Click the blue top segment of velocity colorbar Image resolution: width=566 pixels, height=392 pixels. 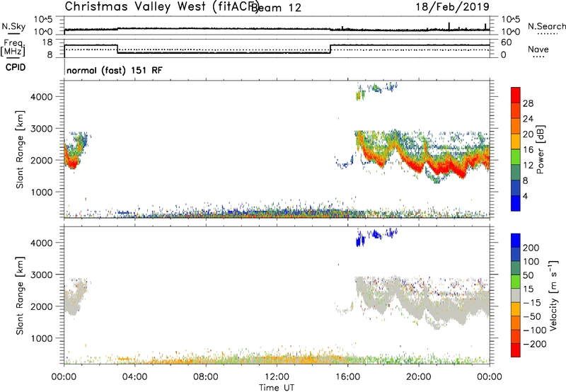pos(516,241)
